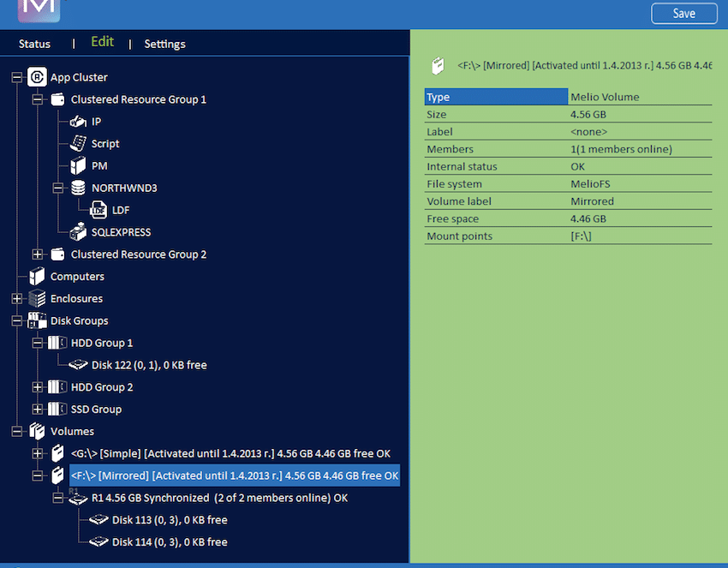Click the HDD Group 1 icon

click(57, 343)
